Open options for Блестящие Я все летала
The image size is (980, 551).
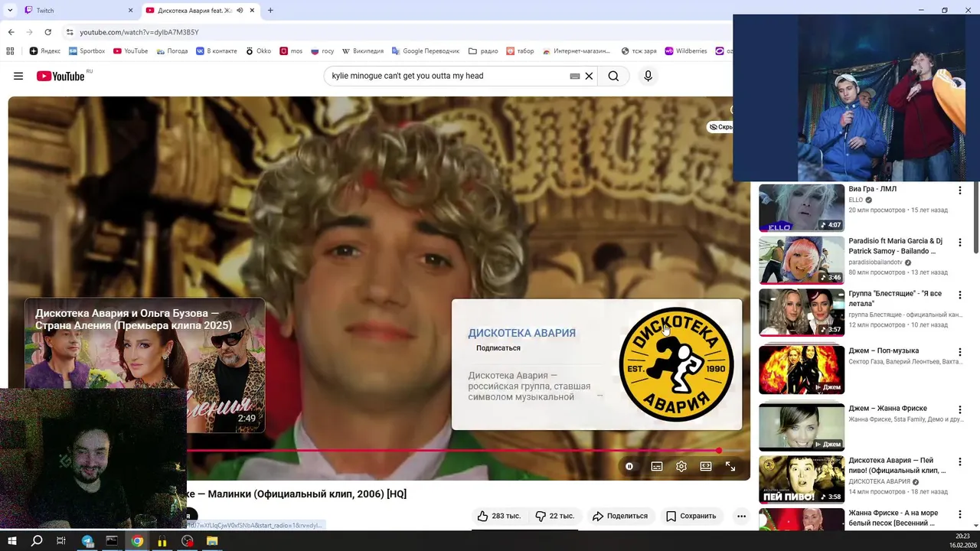tap(959, 295)
